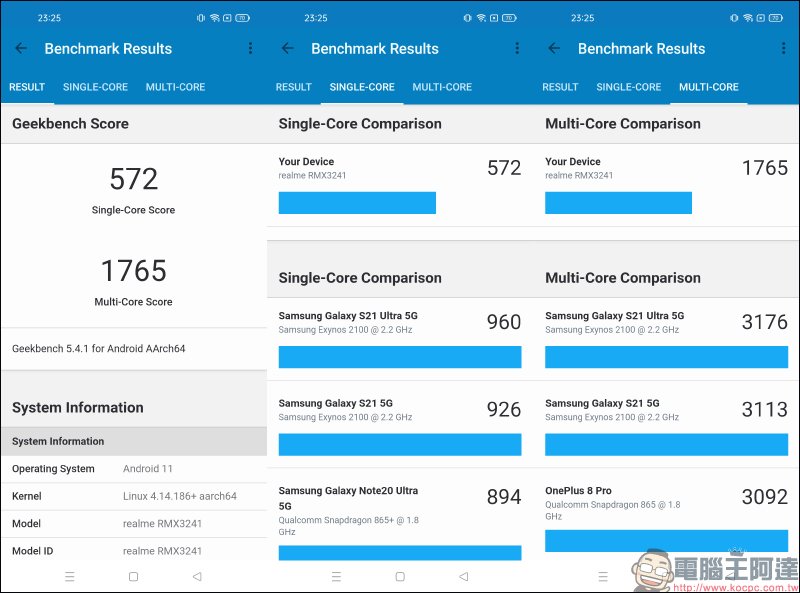The image size is (800, 593).
Task: Tap Samsung Galaxy S21 Ultra 5G multi-core entry
Action: [x=666, y=339]
